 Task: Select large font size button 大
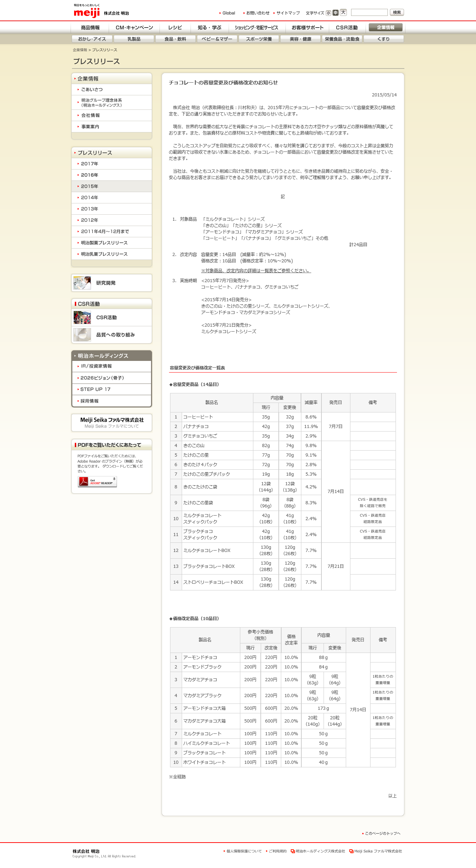click(x=343, y=13)
